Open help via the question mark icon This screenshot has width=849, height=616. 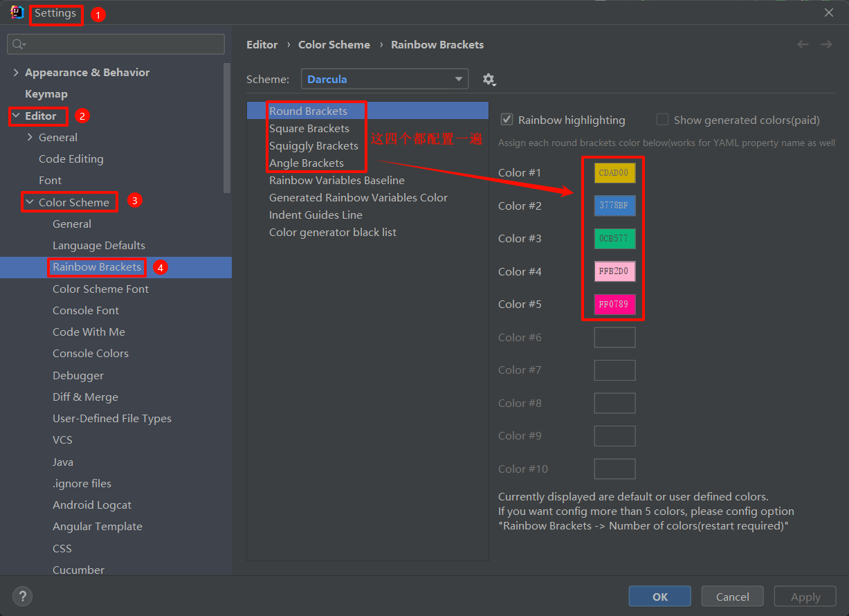point(22,596)
